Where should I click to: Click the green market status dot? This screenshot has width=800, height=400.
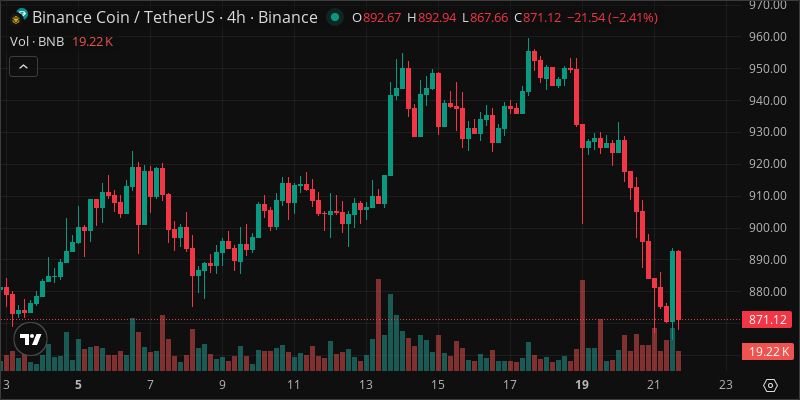[335, 18]
